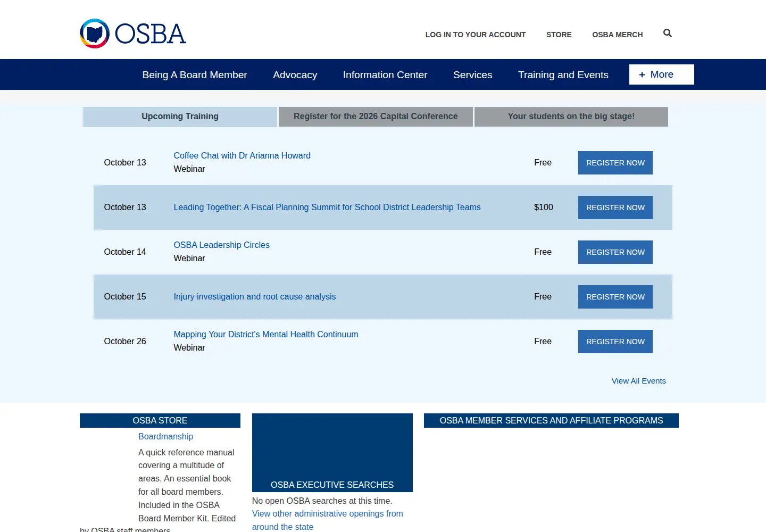Open the Information Center menu
766x532 pixels.
(x=385, y=75)
